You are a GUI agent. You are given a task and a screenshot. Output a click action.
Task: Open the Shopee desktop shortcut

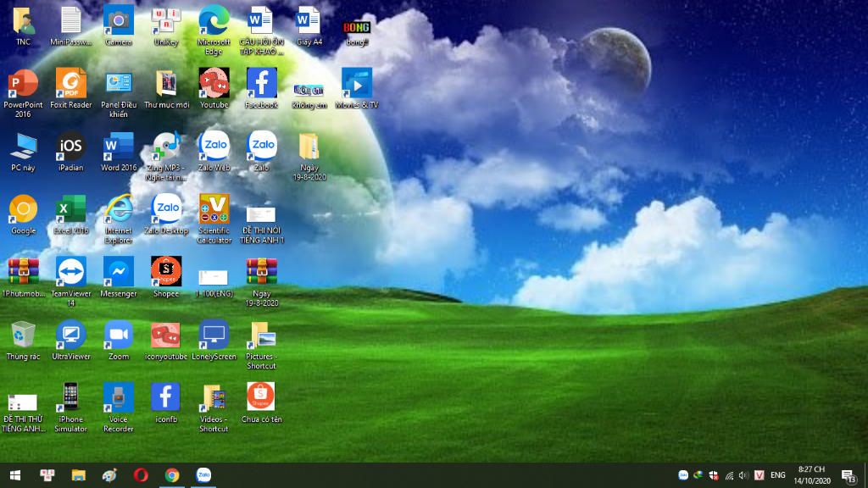[166, 272]
